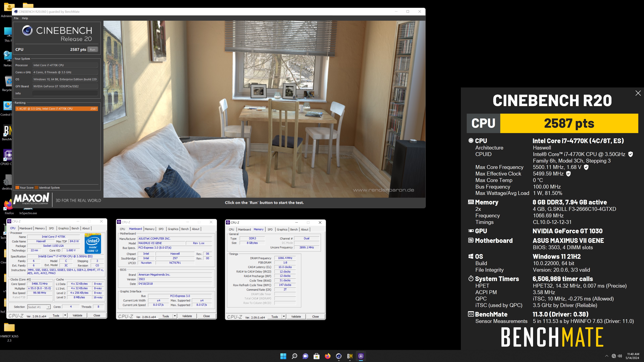Click the Windows OS icon in BenchMate panel
644x362 pixels.
[x=471, y=256]
